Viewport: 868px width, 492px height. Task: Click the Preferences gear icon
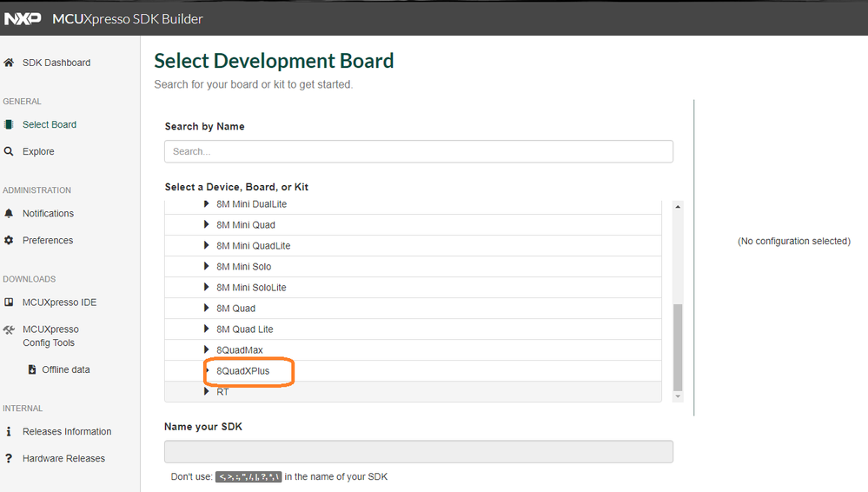tap(9, 240)
